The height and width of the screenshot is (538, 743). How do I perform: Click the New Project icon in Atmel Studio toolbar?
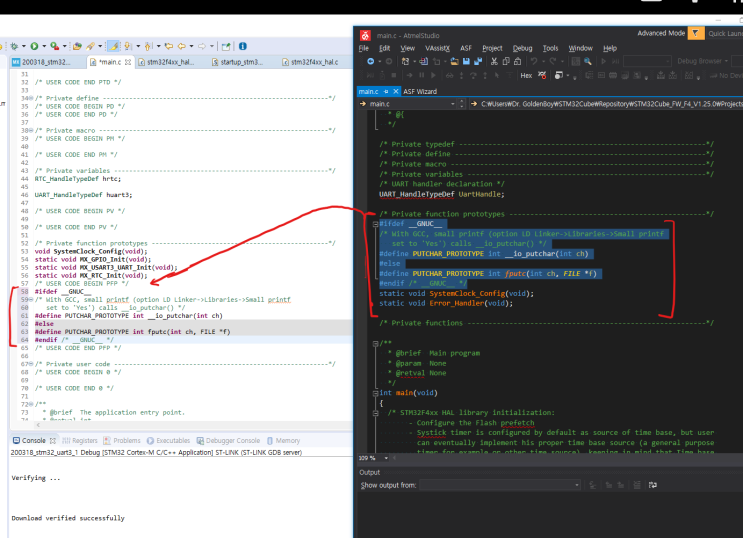point(405,61)
